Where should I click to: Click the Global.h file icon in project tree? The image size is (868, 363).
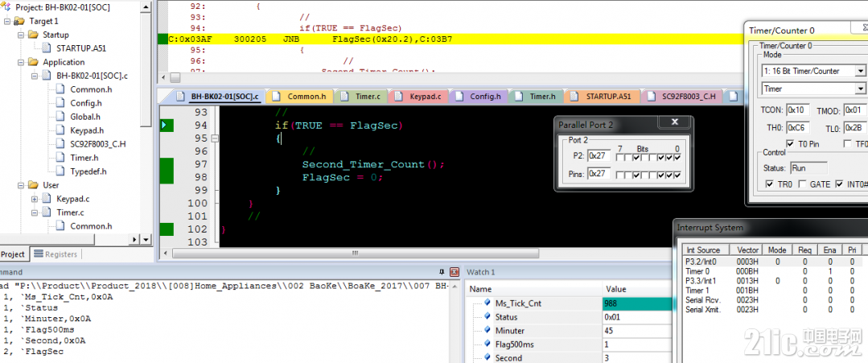click(x=60, y=117)
